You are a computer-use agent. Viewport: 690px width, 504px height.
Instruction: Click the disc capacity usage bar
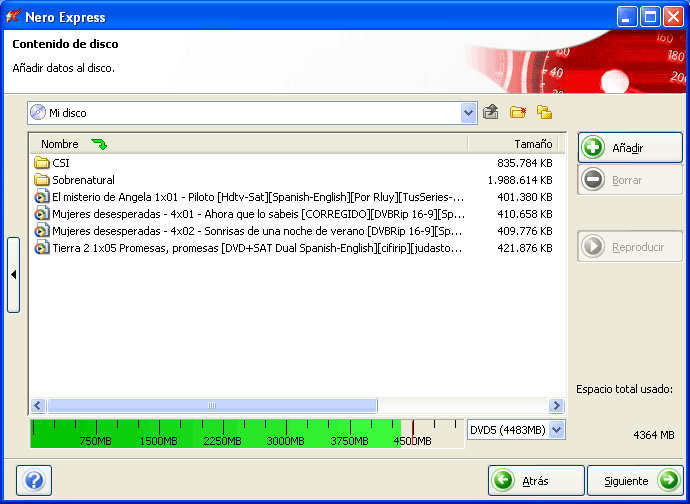click(247, 434)
